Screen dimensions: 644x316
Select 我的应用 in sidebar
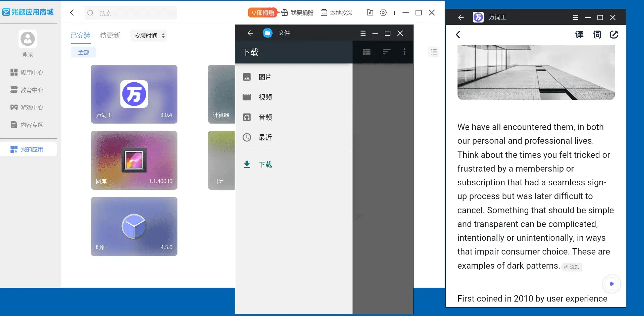click(29, 149)
